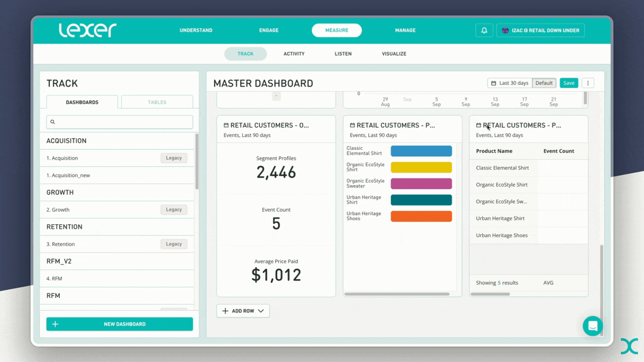Screen dimensions: 644x362
Task: Click the dashboard list vertical scrollbar
Action: 197,161
